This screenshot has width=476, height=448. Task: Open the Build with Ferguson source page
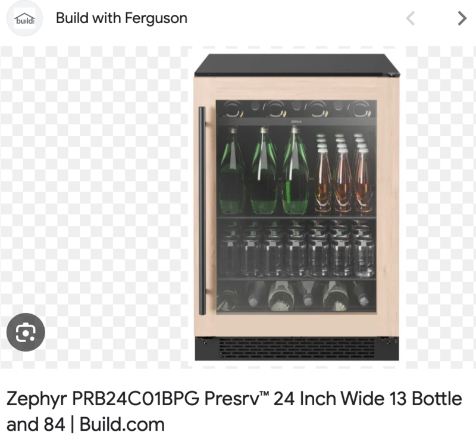[121, 18]
